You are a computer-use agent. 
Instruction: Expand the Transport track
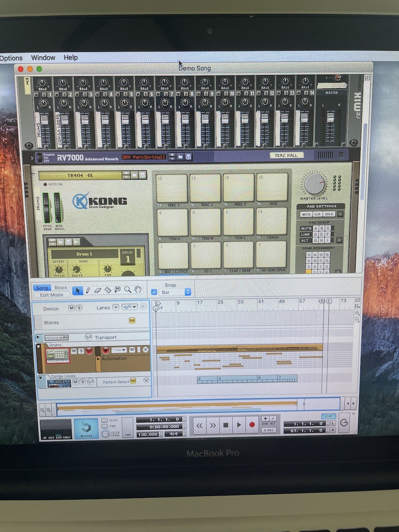coord(38,337)
